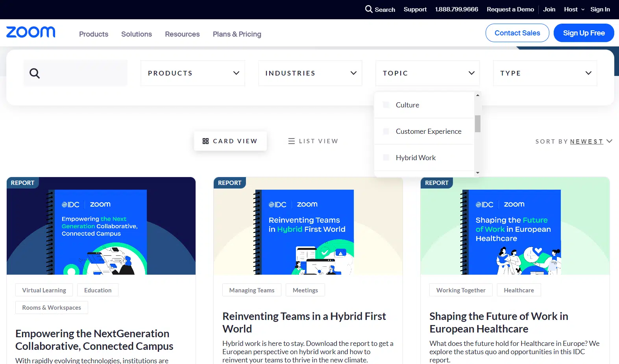Click the Sign In link
This screenshot has width=619, height=364.
tap(600, 9)
